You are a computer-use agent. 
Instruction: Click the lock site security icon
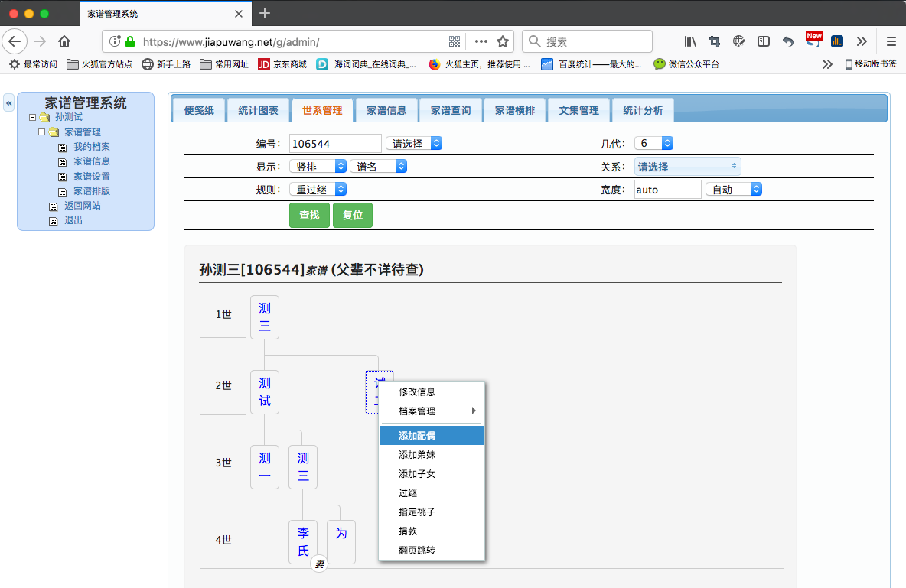click(130, 41)
